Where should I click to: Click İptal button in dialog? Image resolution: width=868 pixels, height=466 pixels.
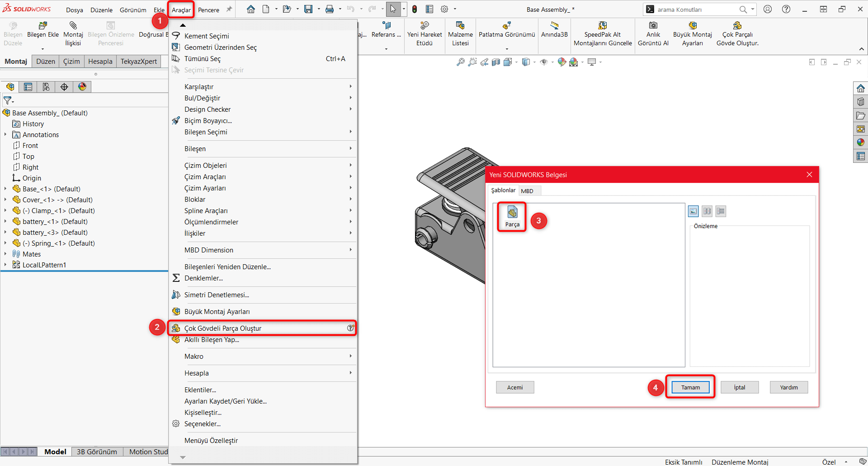point(740,387)
